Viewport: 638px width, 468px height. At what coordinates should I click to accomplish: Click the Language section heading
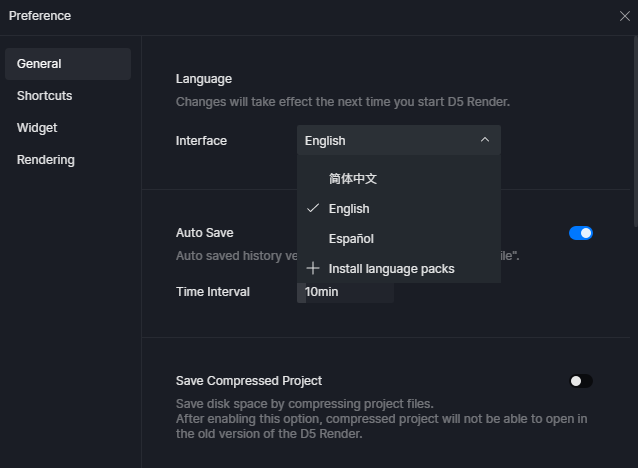pyautogui.click(x=204, y=79)
